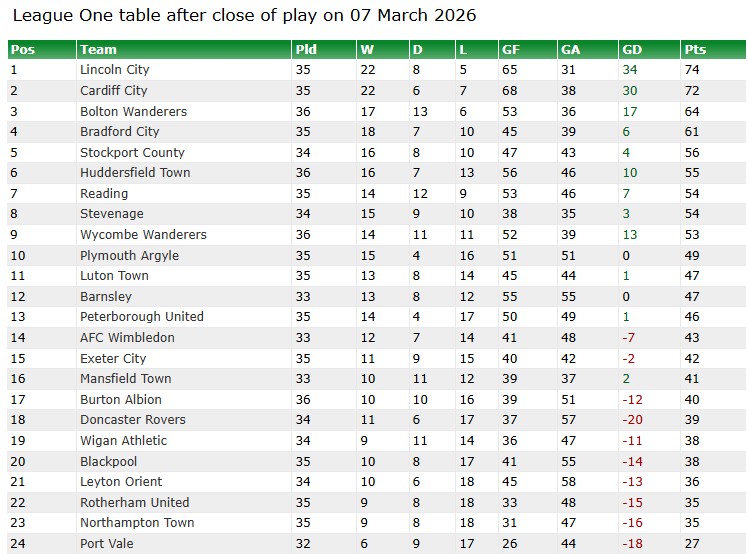The width and height of the screenshot is (748, 554).
Task: Click the Pld column header
Action: click(306, 50)
